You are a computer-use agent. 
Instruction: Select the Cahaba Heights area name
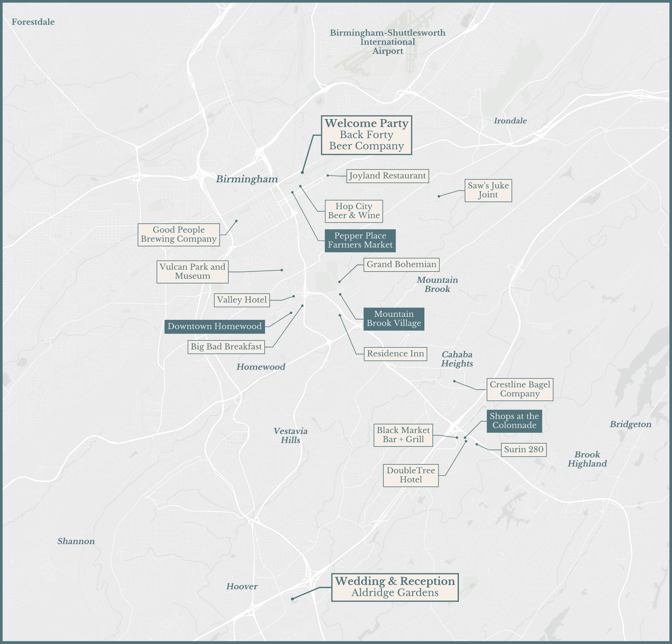pos(457,359)
